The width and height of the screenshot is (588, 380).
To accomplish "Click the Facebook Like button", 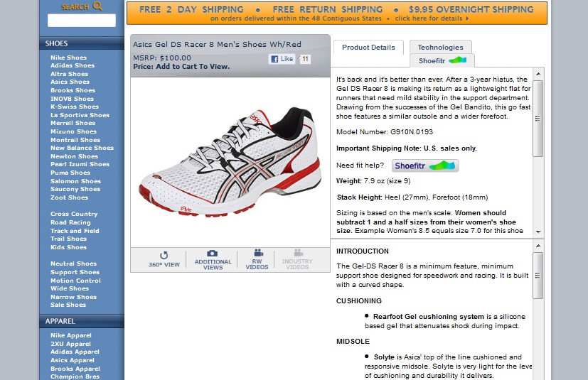I will (282, 59).
